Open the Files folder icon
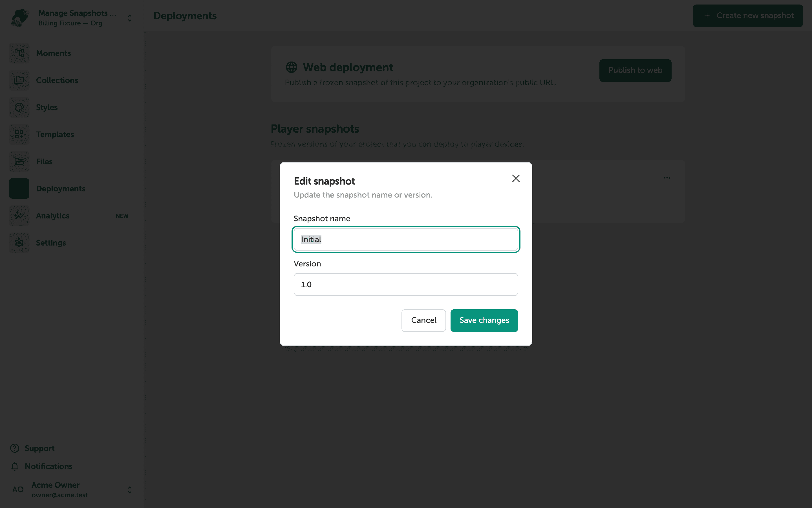 pyautogui.click(x=19, y=162)
